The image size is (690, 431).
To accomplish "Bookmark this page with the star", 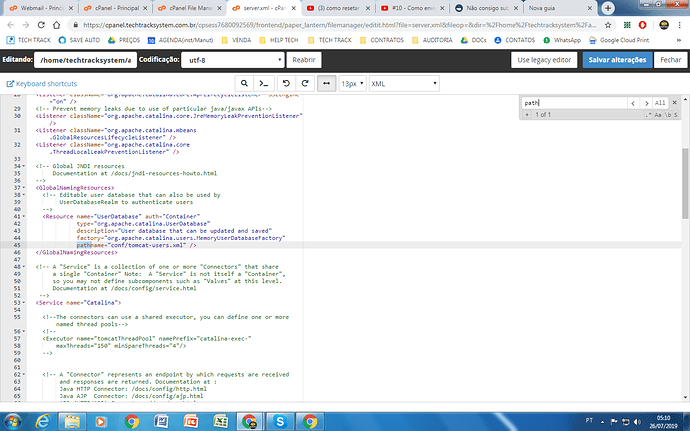I will [608, 25].
